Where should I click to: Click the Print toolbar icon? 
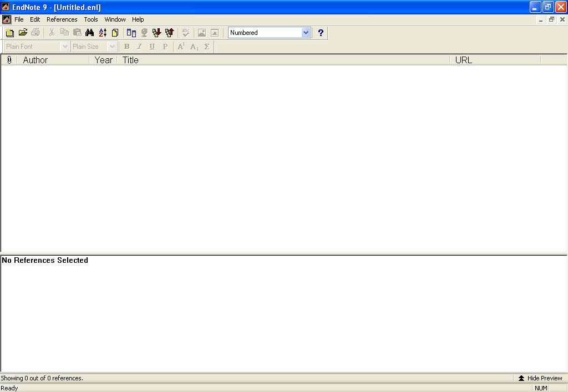coord(35,33)
